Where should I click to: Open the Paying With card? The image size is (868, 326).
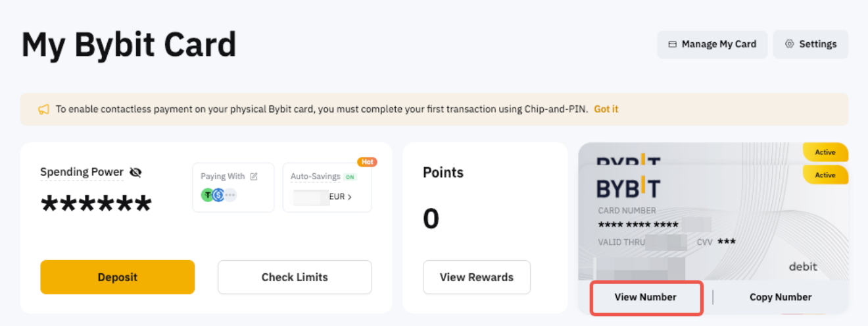click(233, 187)
